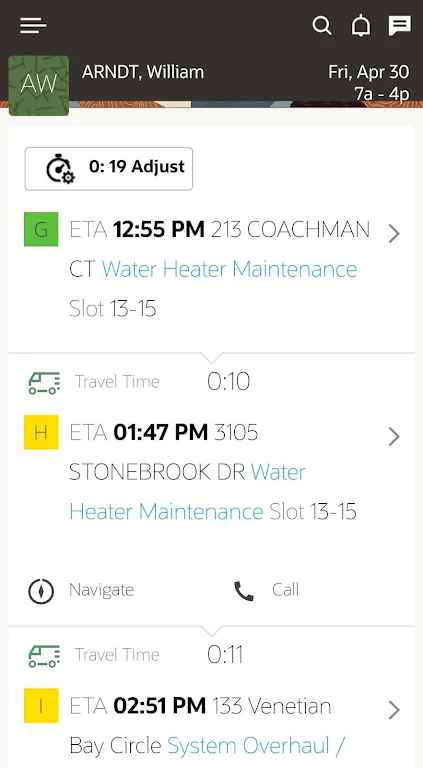Tap the search magnifier icon

(322, 26)
